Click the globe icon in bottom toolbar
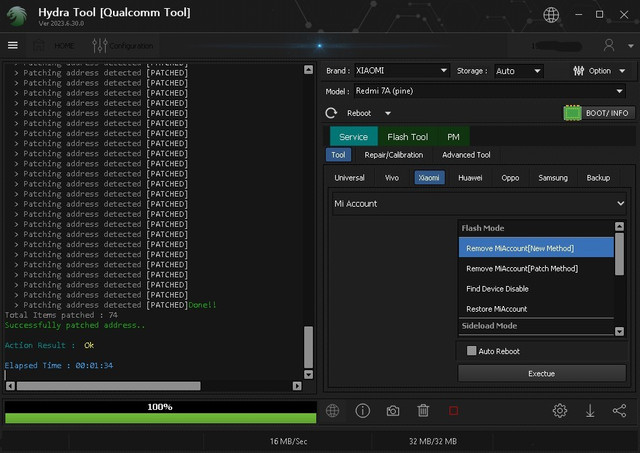 tap(332, 411)
